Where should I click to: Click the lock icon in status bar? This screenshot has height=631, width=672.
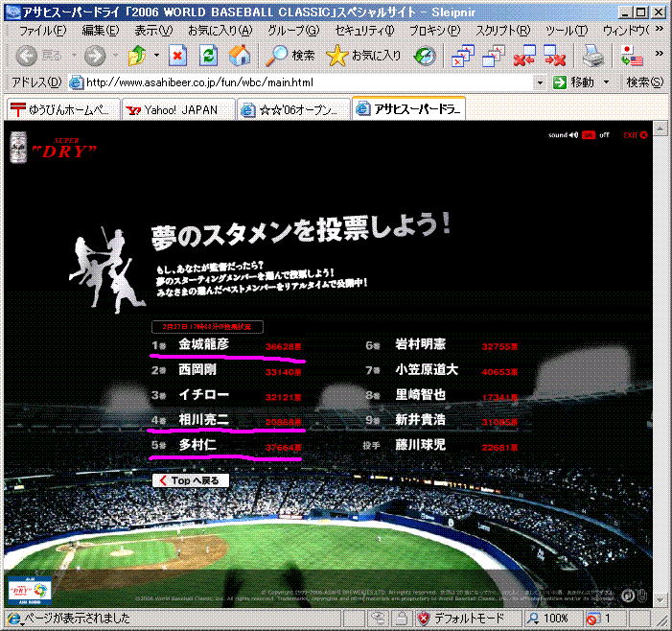pyautogui.click(x=401, y=619)
